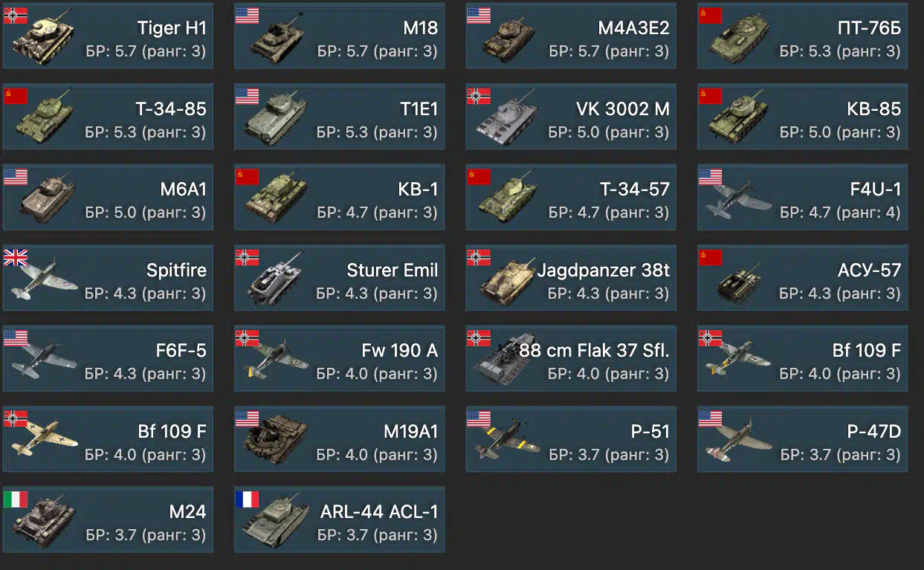This screenshot has width=924, height=570.
Task: Select the VK 3002 M card
Action: coord(571,117)
